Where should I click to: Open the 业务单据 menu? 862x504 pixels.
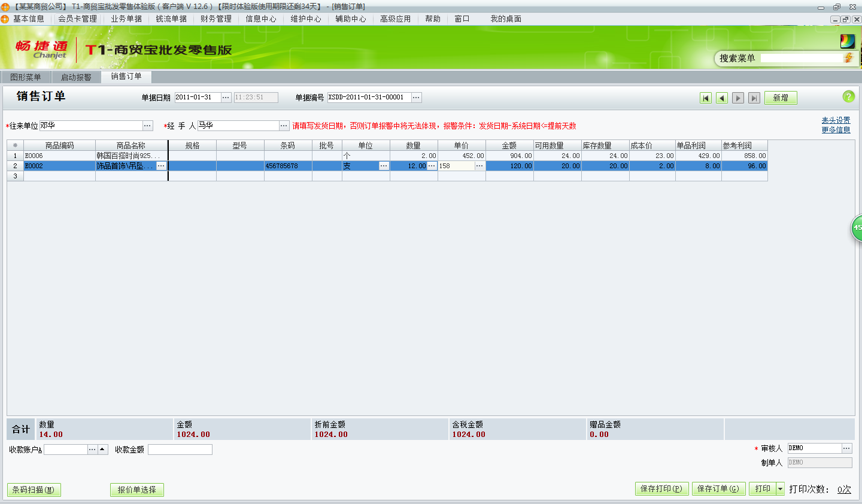point(126,19)
